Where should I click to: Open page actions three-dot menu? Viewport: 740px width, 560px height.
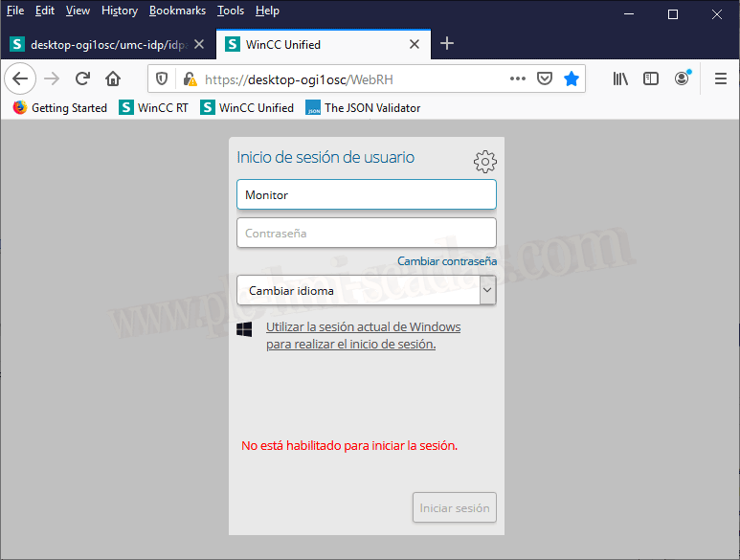[518, 78]
